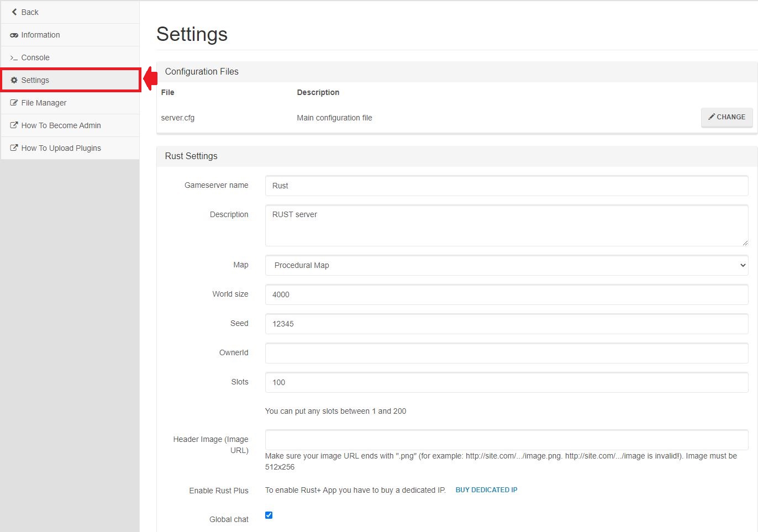Click the File column header
758x532 pixels.
(167, 92)
